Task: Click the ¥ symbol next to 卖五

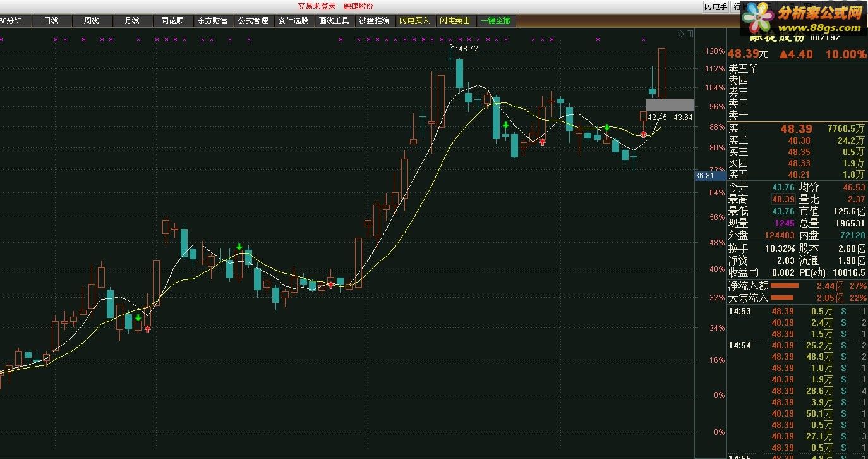Action: click(x=753, y=69)
